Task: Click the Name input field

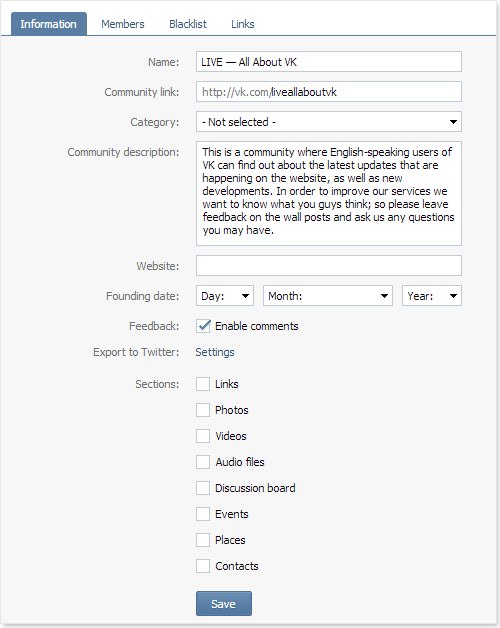Action: tap(329, 62)
